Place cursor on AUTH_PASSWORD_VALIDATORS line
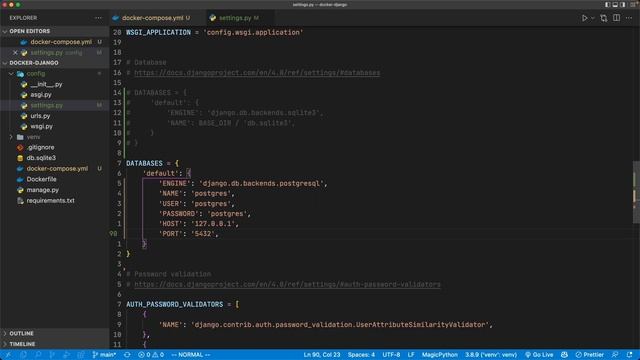The width and height of the screenshot is (640, 360). coord(182,304)
